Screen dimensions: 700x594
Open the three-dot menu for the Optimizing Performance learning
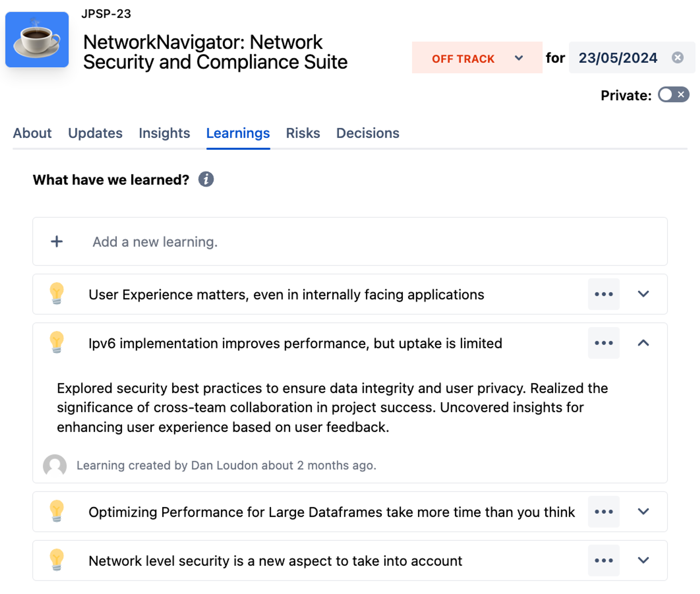click(x=603, y=512)
